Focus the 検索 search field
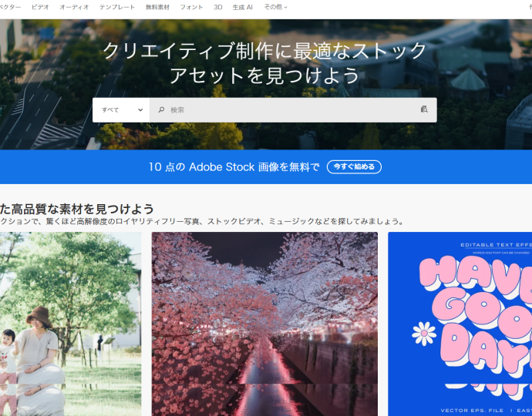 [x=293, y=110]
